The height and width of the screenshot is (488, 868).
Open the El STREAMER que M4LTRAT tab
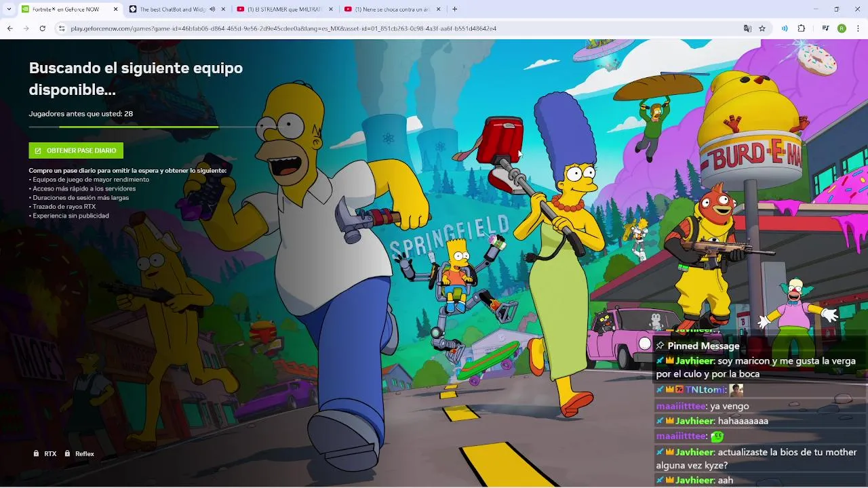click(x=284, y=9)
